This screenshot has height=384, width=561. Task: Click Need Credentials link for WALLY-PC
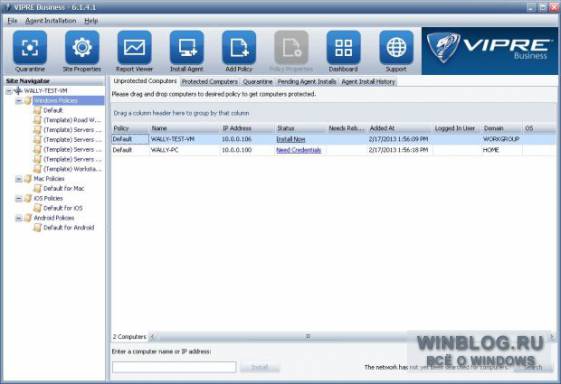pyautogui.click(x=299, y=150)
